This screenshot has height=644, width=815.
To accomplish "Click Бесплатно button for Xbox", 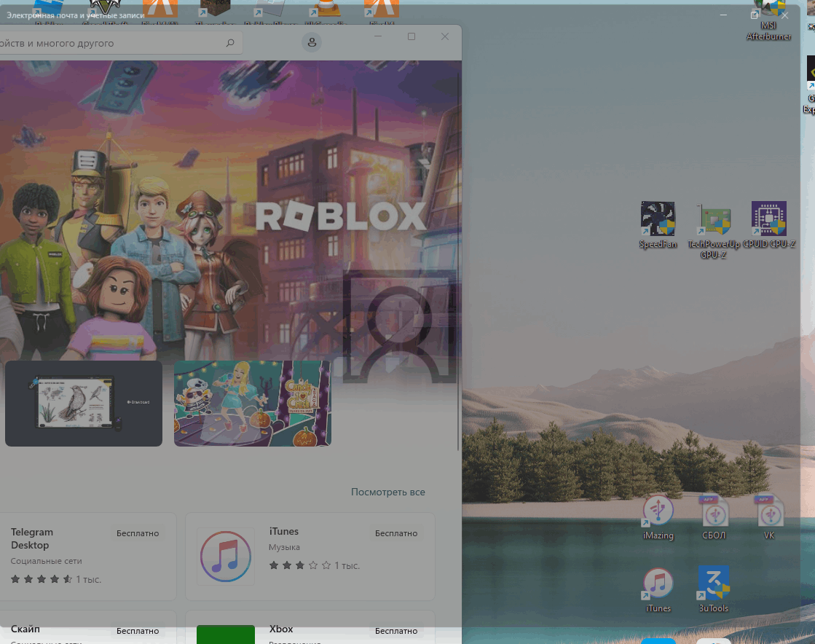I will click(396, 630).
